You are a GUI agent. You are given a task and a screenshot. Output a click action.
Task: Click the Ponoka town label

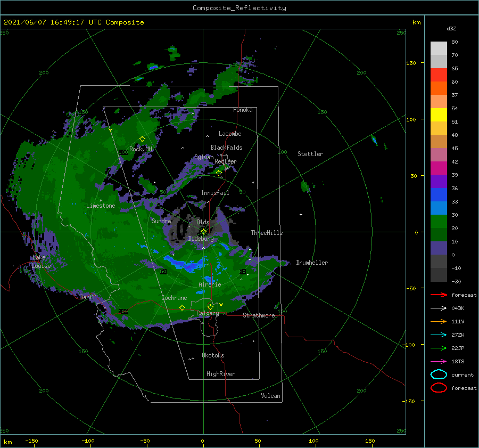click(243, 110)
